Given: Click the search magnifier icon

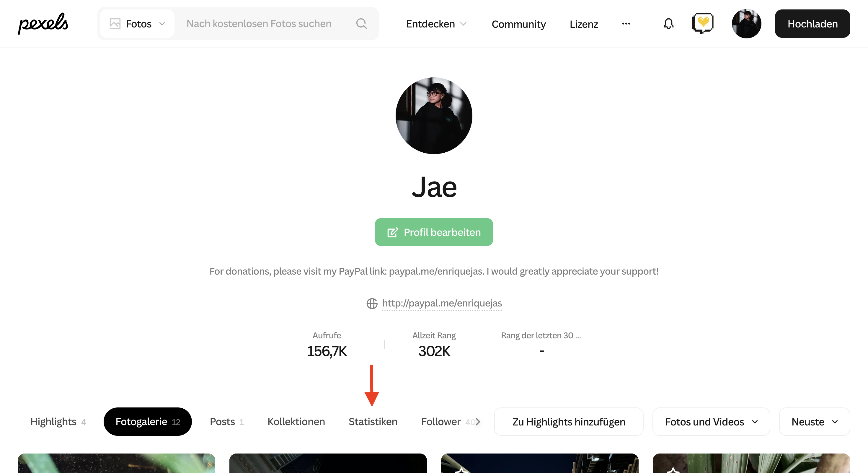Looking at the screenshot, I should tap(361, 24).
